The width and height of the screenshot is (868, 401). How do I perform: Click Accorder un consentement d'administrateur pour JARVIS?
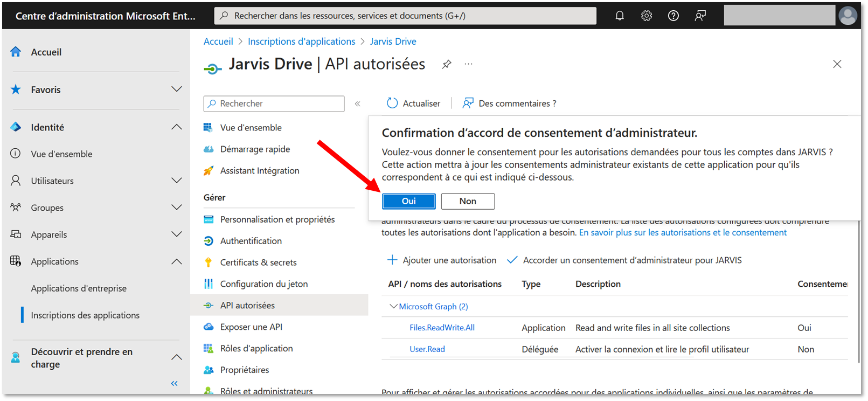click(624, 260)
